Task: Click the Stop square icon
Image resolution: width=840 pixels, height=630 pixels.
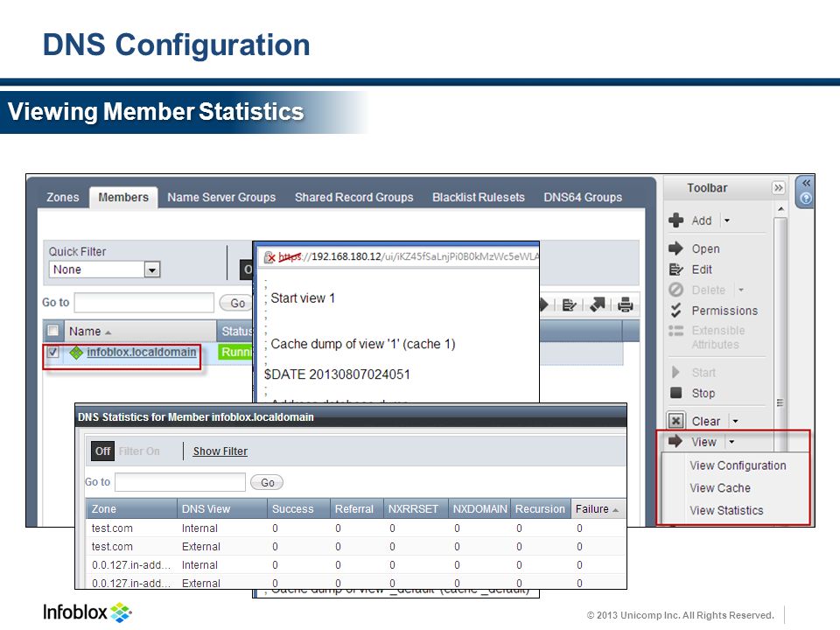Action: coord(676,393)
